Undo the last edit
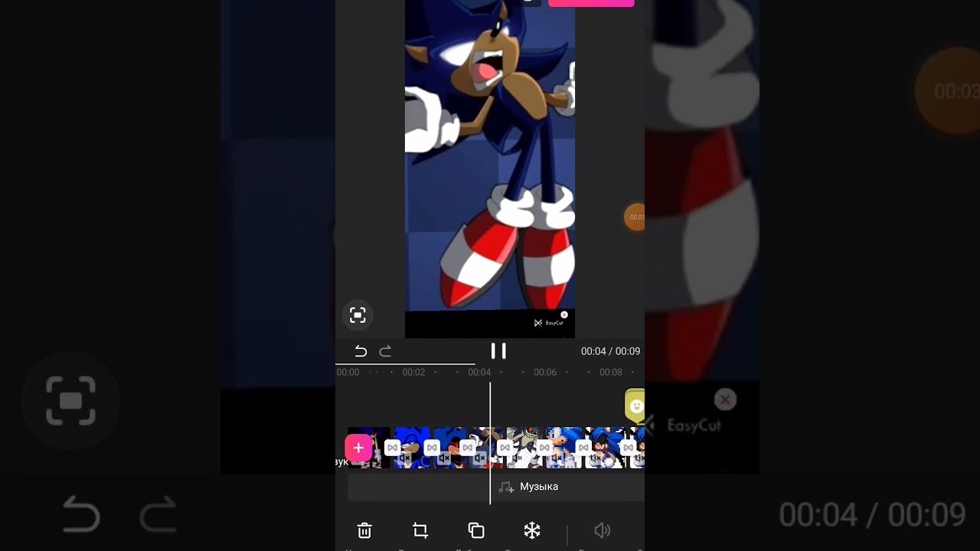This screenshot has width=980, height=551. (x=361, y=351)
